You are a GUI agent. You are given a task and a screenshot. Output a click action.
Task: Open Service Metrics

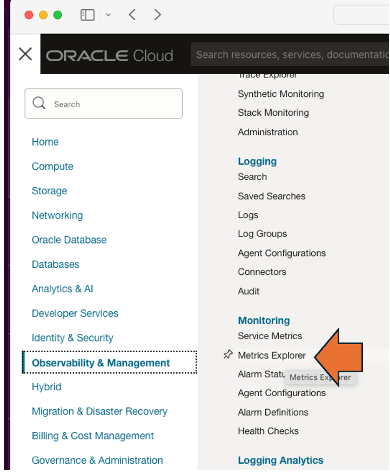(270, 336)
